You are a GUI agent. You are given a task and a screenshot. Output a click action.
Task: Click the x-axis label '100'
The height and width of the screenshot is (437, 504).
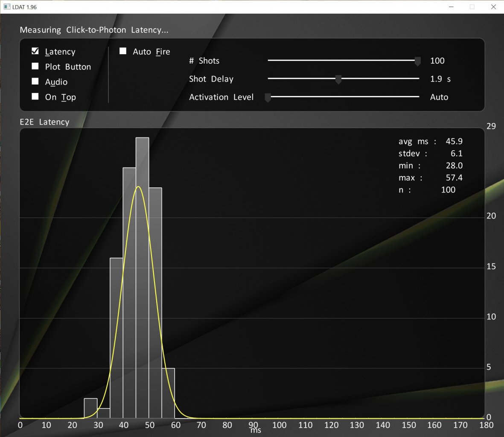pos(279,425)
